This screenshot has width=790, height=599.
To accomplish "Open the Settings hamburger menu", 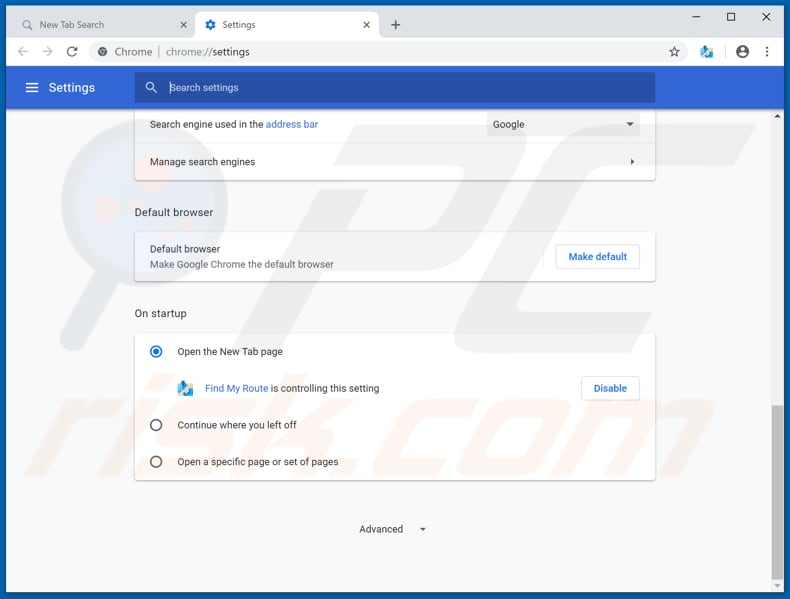I will [32, 88].
